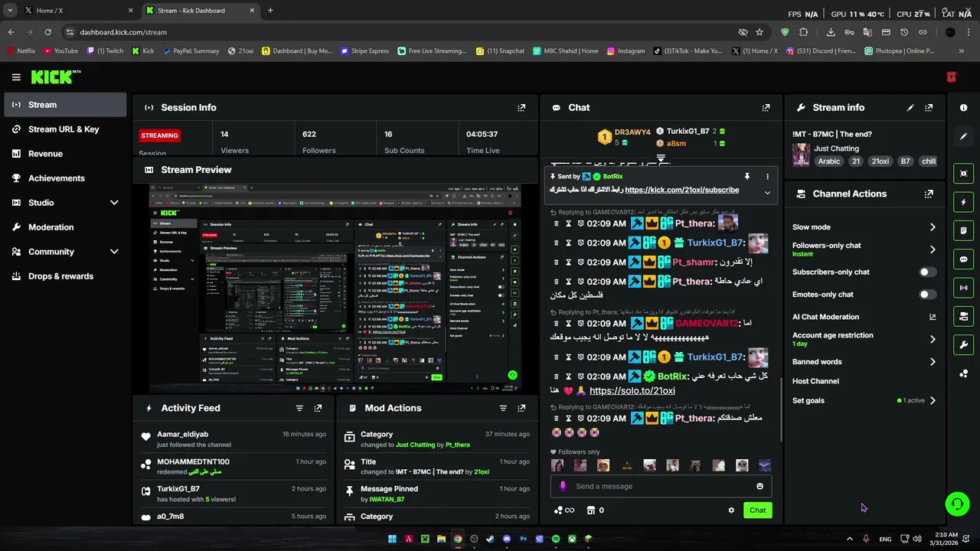This screenshot has width=980, height=551.
Task: Click Host Channel action
Action: (815, 381)
